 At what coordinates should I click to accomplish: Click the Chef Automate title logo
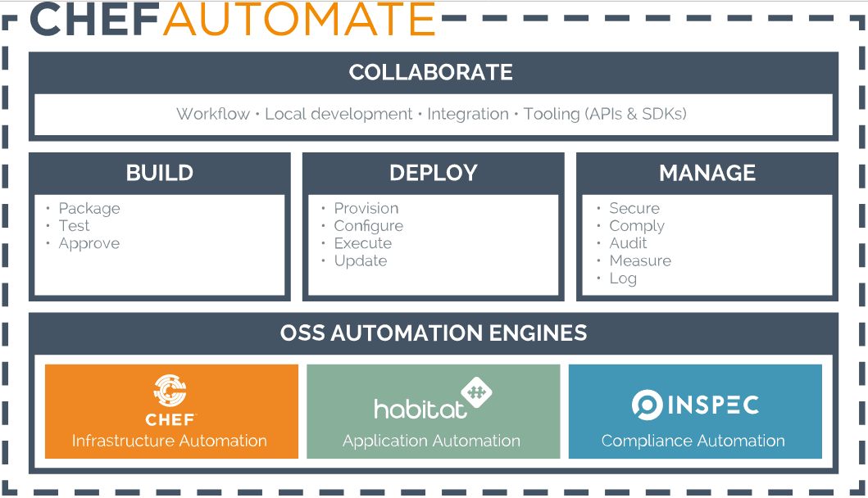coord(233,19)
